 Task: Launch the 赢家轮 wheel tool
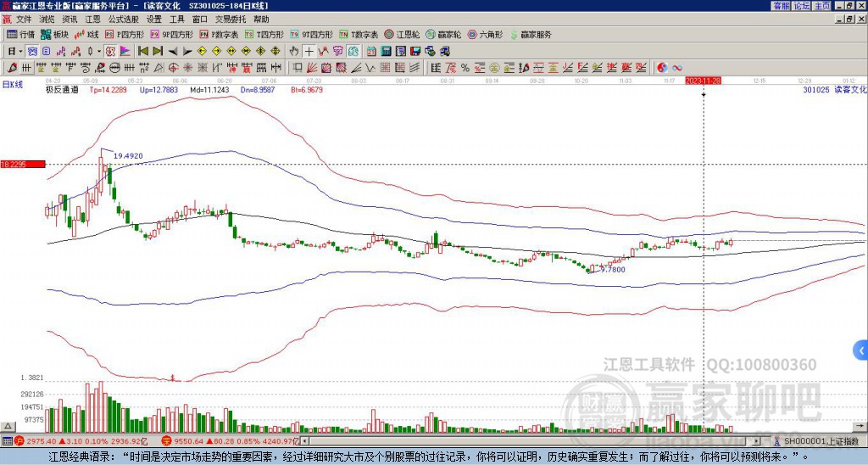[x=443, y=34]
